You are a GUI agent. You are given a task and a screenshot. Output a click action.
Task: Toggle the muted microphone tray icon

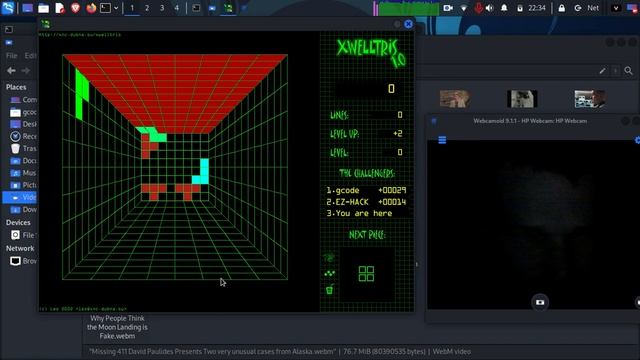click(478, 8)
